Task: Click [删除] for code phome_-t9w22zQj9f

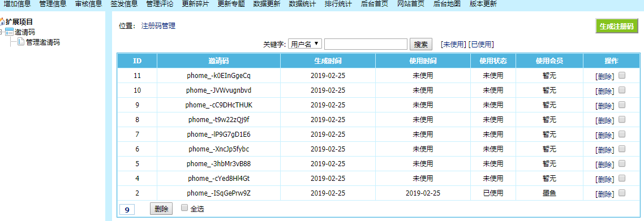Action: click(605, 120)
